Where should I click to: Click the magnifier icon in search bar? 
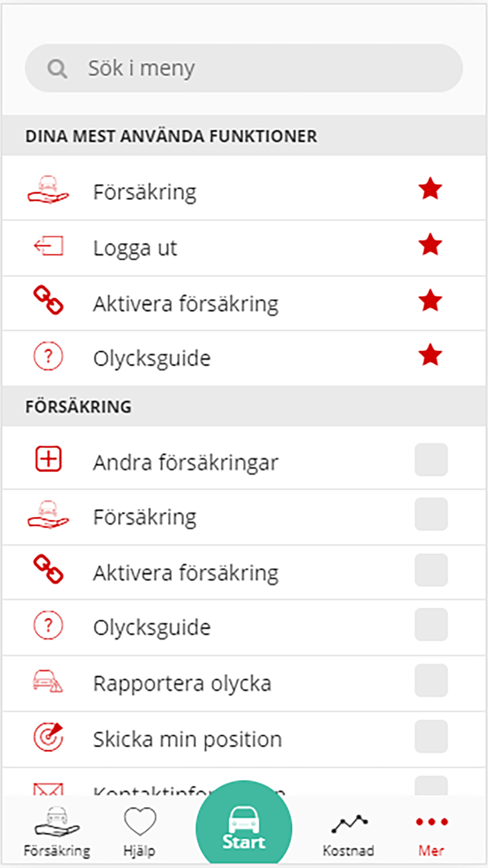click(57, 69)
